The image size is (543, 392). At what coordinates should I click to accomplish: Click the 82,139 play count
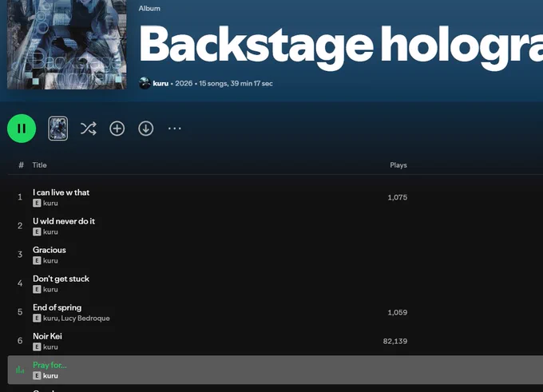(x=395, y=342)
